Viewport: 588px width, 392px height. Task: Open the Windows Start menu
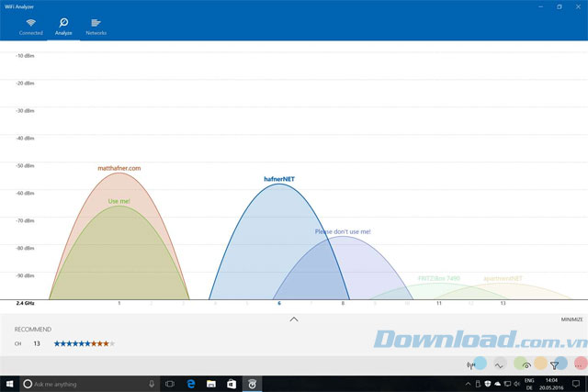coord(10,384)
